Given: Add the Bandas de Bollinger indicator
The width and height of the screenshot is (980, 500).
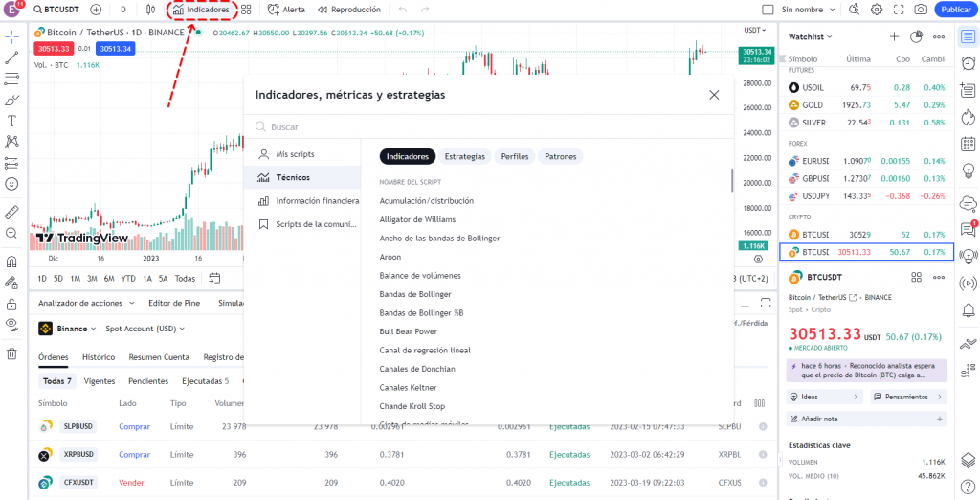Looking at the screenshot, I should pyautogui.click(x=415, y=294).
